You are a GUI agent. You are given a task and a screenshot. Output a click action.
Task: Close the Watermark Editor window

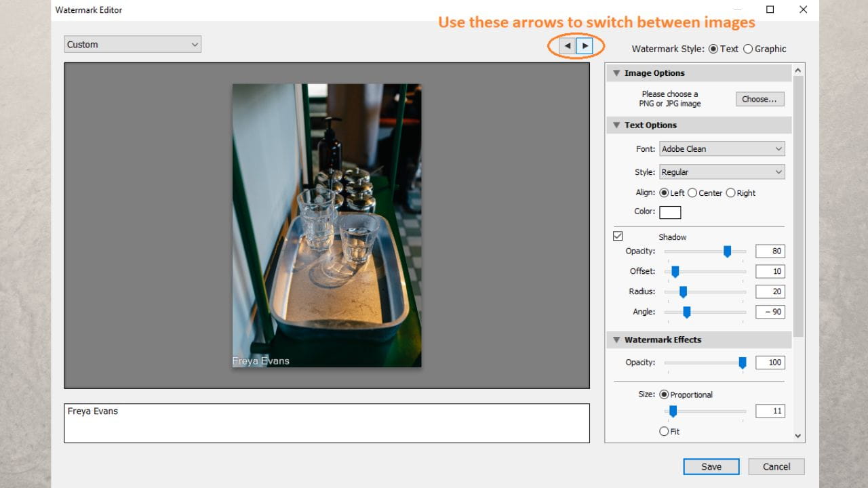[803, 9]
